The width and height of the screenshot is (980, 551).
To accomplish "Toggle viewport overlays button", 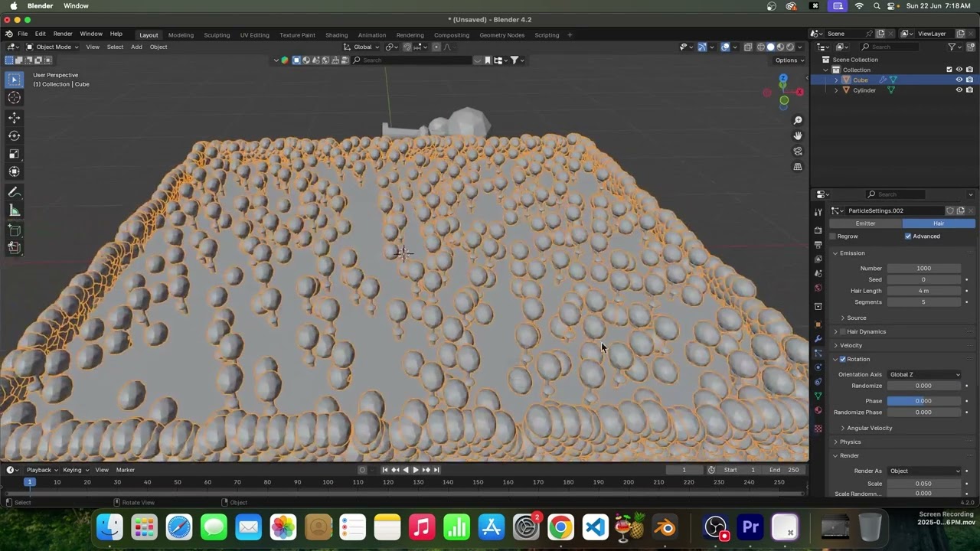I will (x=725, y=47).
